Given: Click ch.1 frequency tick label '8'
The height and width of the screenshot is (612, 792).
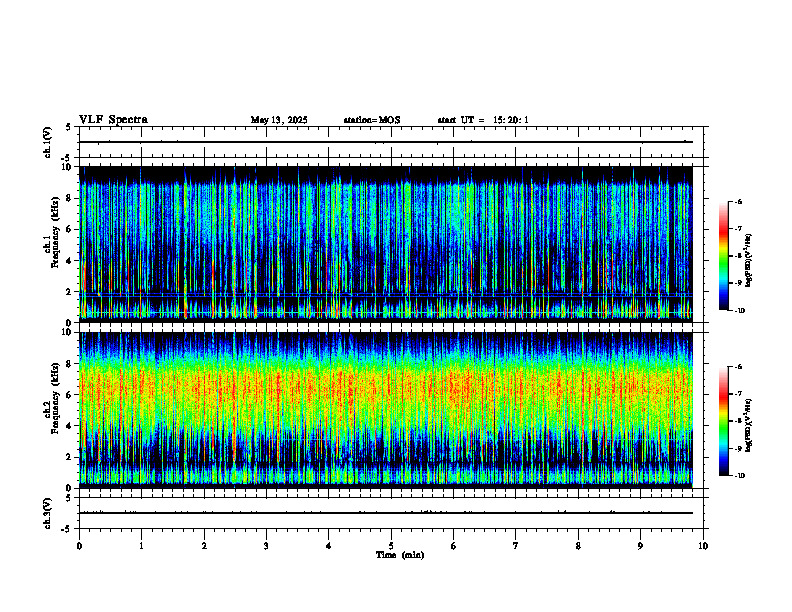Looking at the screenshot, I should [x=71, y=198].
